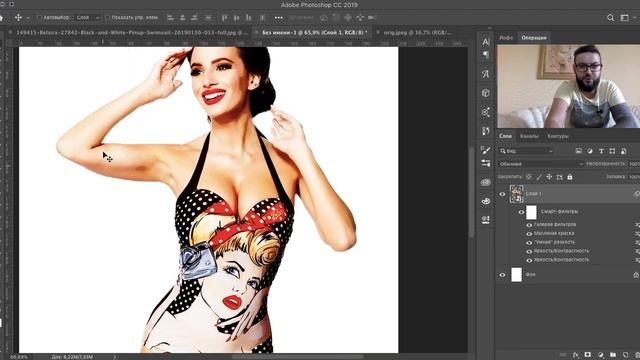Click the Move tool icon in options bar
The image size is (640, 360).
coord(18,18)
